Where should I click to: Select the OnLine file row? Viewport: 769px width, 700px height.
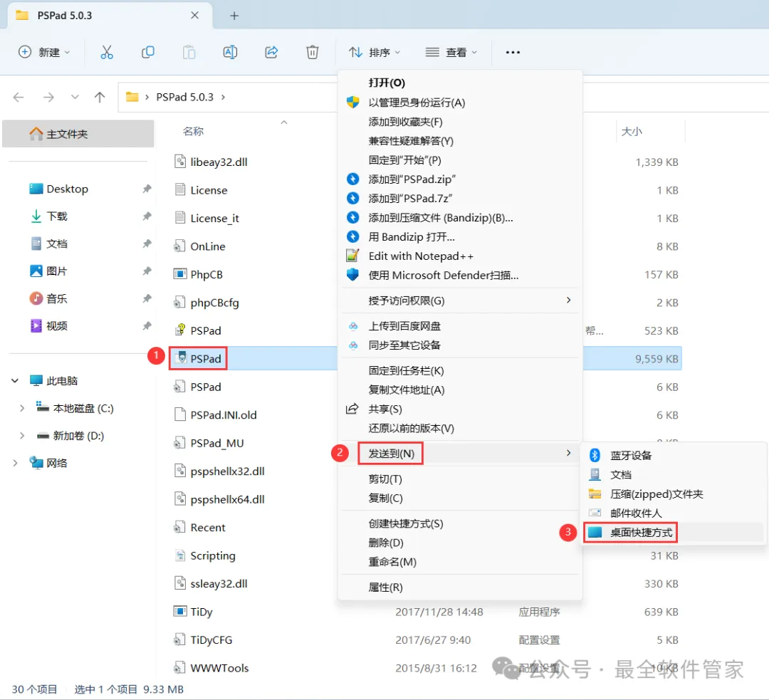tap(207, 246)
